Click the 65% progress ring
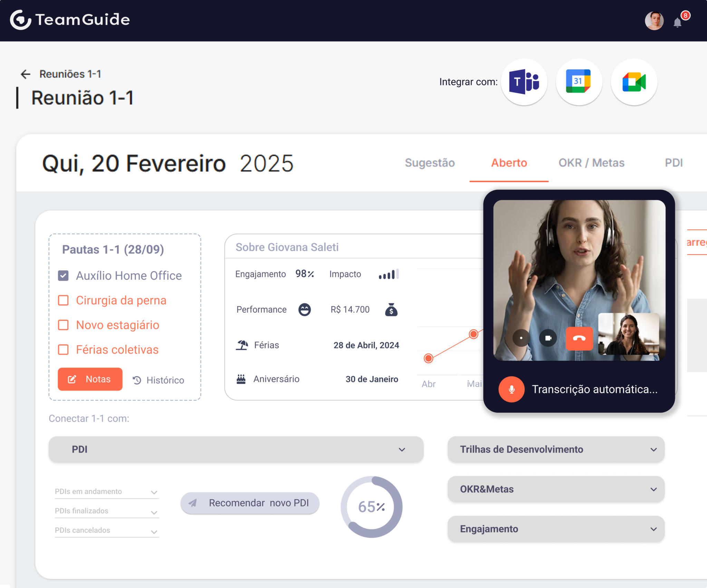Screen dimensions: 707x588 (x=371, y=507)
